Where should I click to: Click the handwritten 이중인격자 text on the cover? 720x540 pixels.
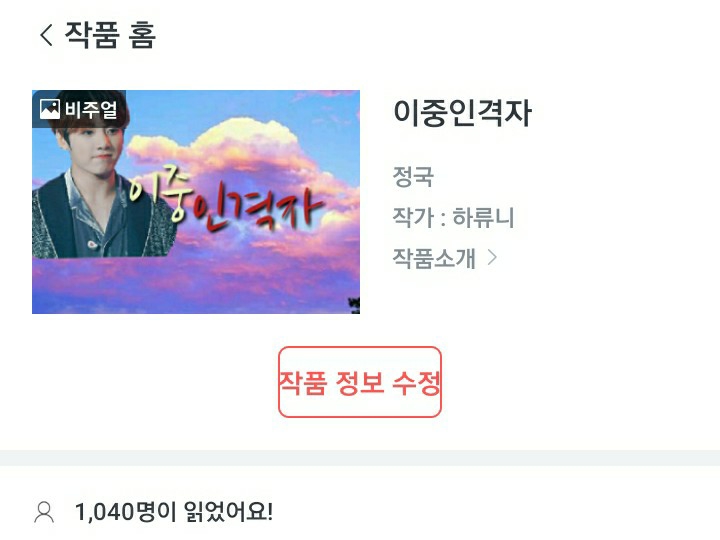[224, 201]
